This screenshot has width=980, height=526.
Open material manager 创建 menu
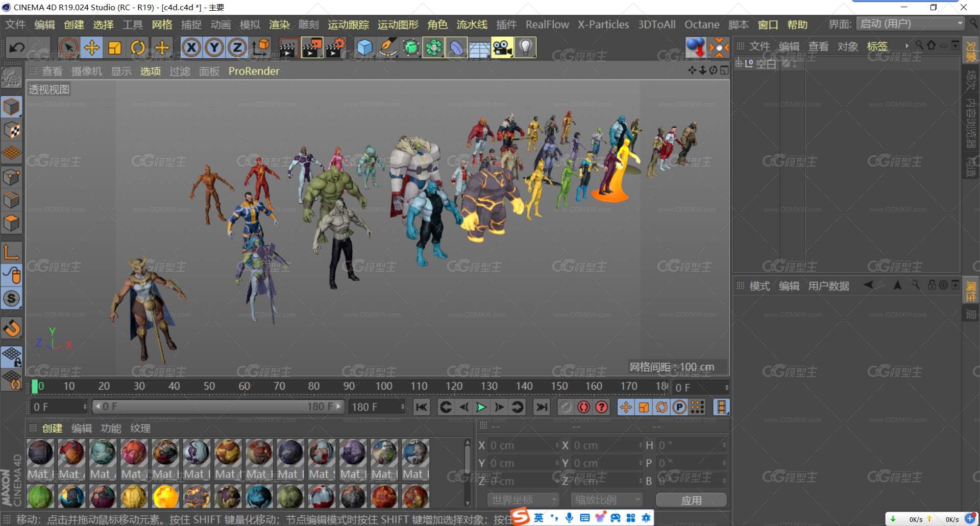(x=52, y=428)
